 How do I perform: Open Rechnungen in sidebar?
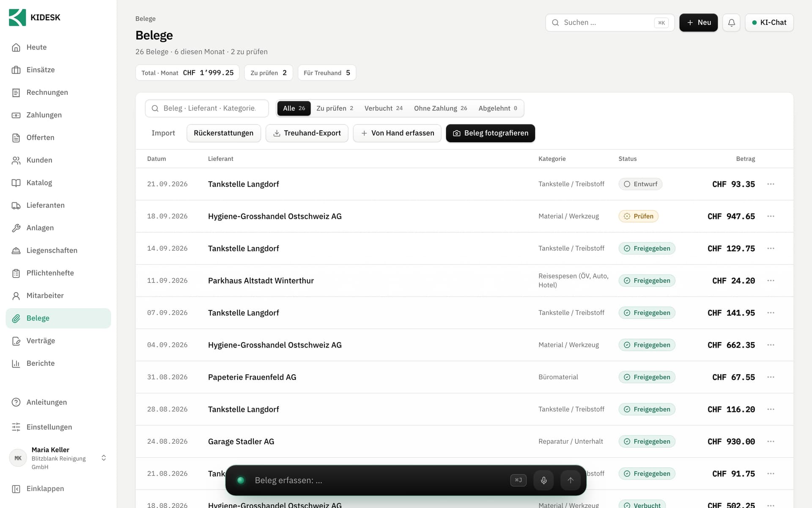coord(58,92)
